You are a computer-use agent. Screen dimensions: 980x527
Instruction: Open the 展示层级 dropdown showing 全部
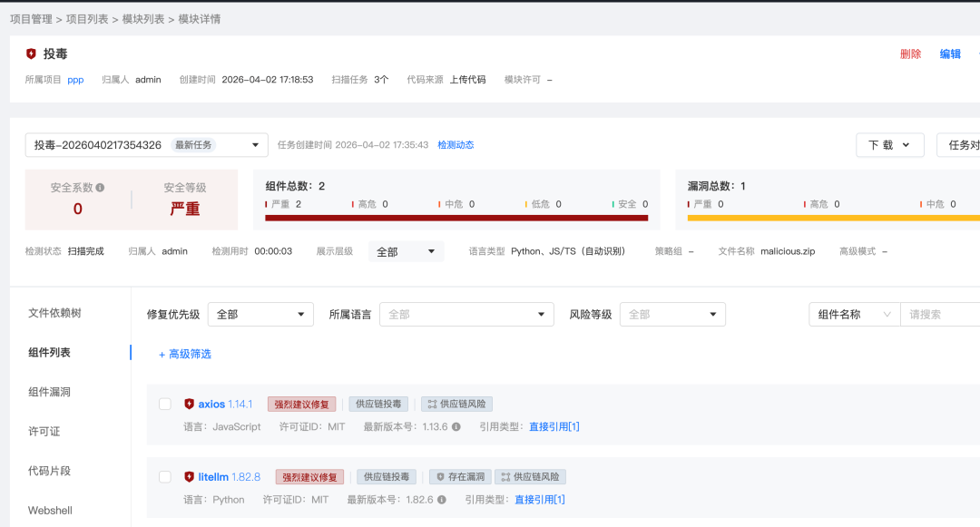[x=404, y=250]
